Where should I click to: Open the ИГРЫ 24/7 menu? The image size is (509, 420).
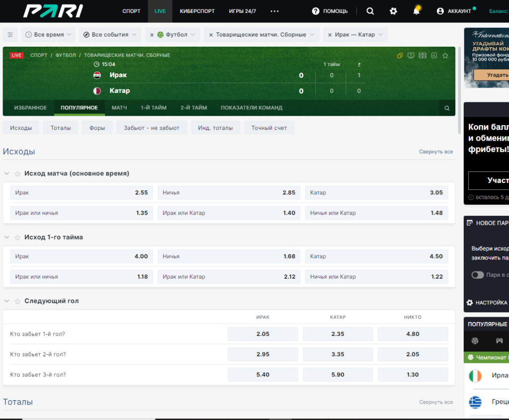242,11
